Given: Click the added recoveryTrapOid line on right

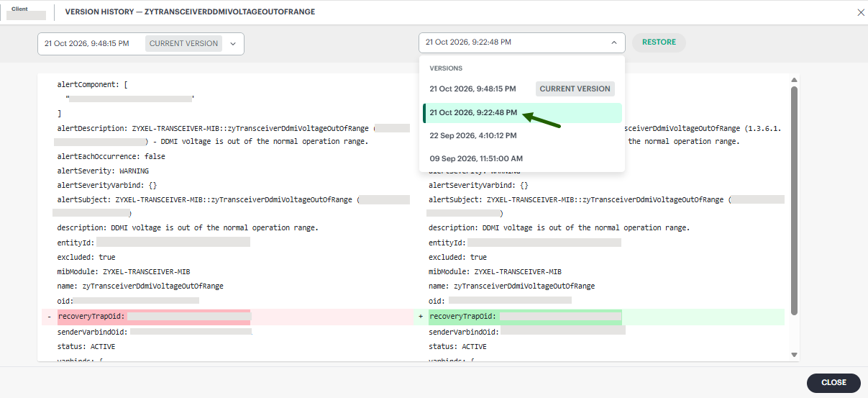Looking at the screenshot, I should 599,317.
